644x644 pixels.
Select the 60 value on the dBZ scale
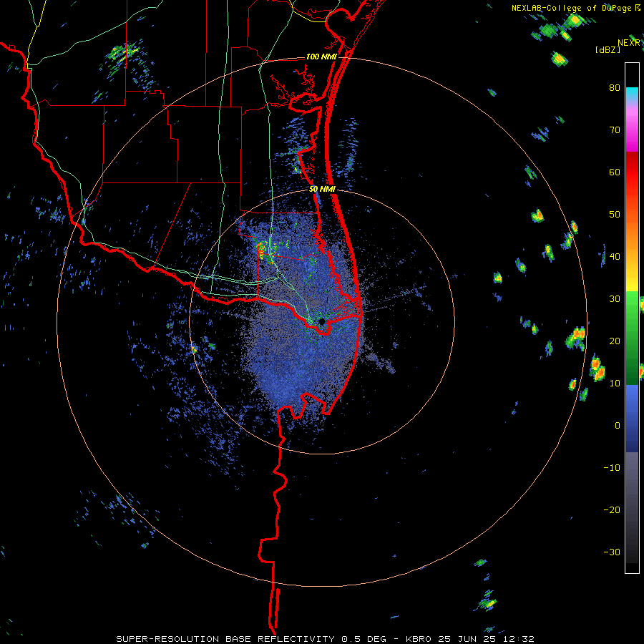click(x=615, y=172)
